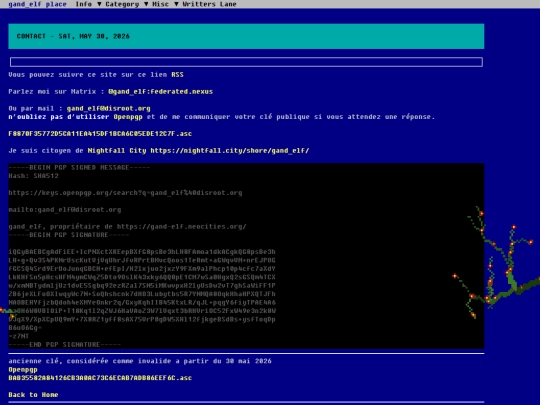Open the Openpgp link under ancienne clé
The width and height of the screenshot is (540, 405).
click(23, 370)
